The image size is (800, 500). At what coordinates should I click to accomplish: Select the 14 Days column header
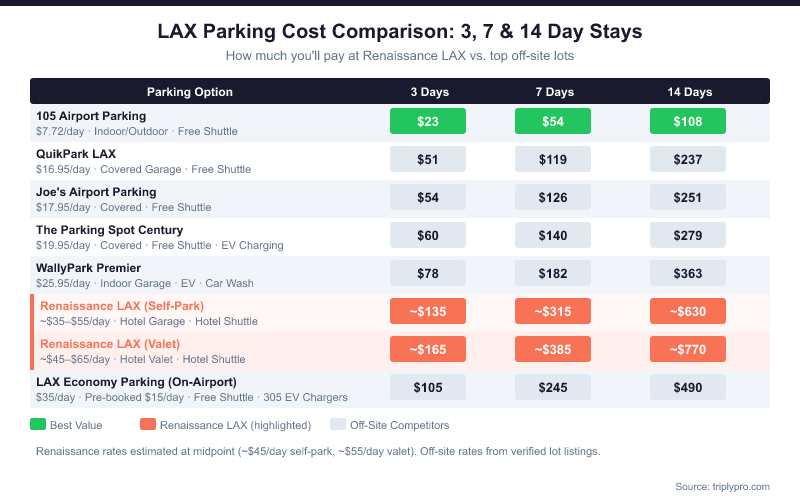689,92
